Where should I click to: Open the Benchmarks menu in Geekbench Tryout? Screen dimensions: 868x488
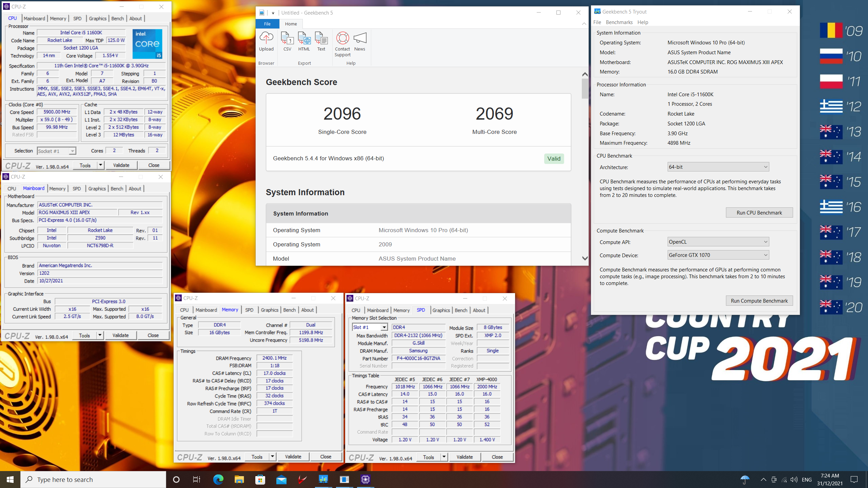[619, 22]
